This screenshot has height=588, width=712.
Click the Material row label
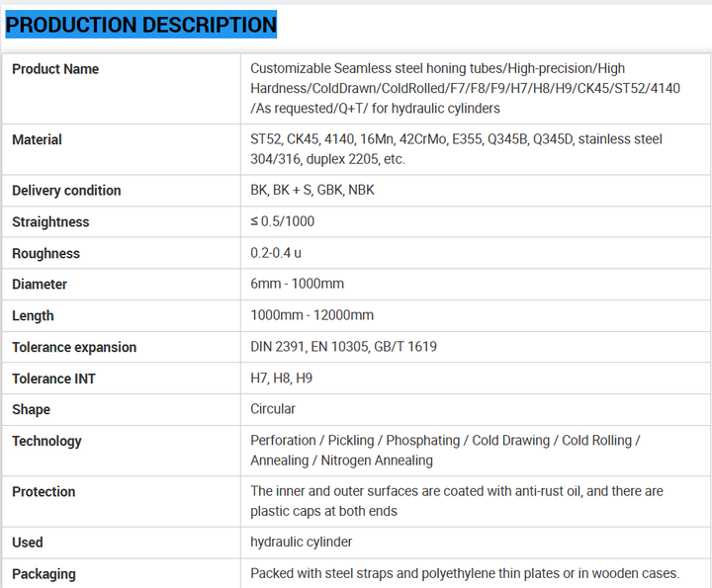(x=37, y=140)
